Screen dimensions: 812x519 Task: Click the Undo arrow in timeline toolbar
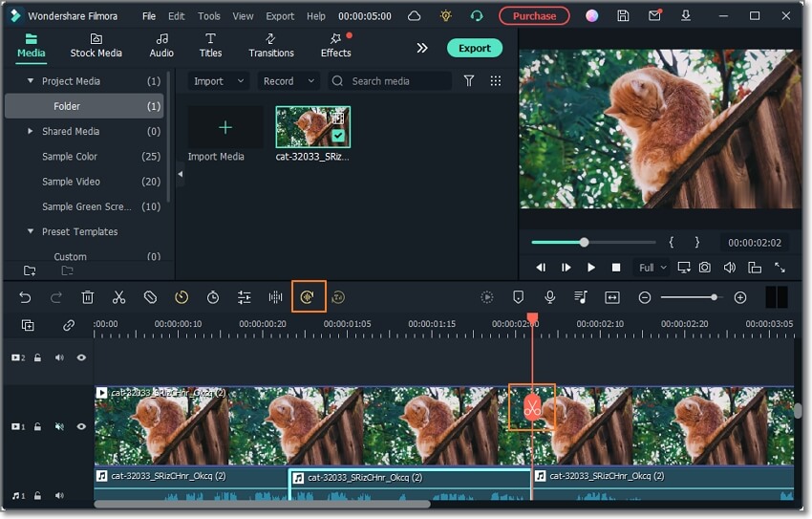(25, 297)
